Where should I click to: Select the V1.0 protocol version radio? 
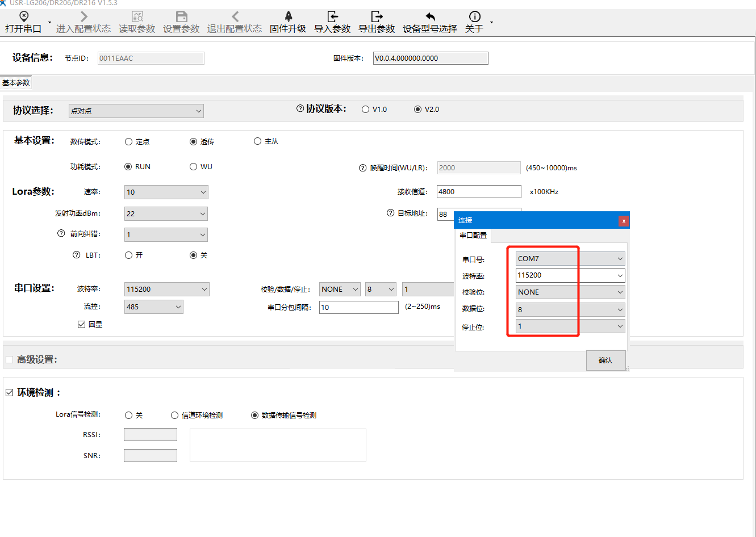[x=365, y=110]
